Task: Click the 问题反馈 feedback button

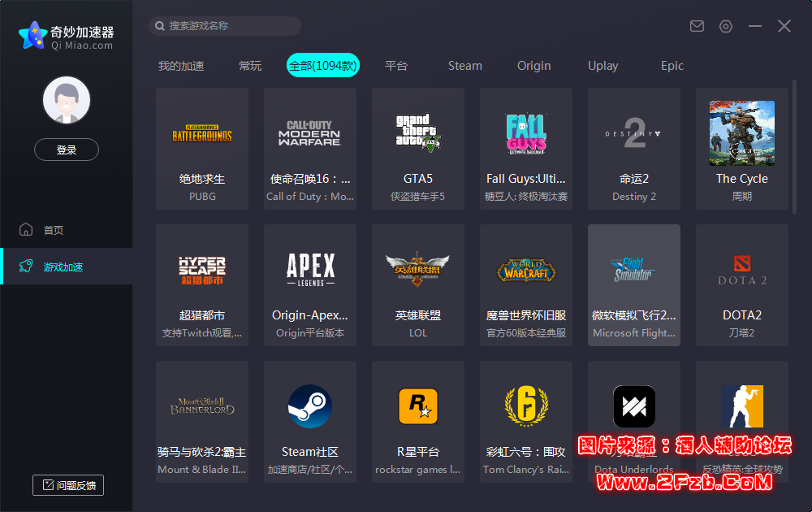Action: tap(68, 485)
